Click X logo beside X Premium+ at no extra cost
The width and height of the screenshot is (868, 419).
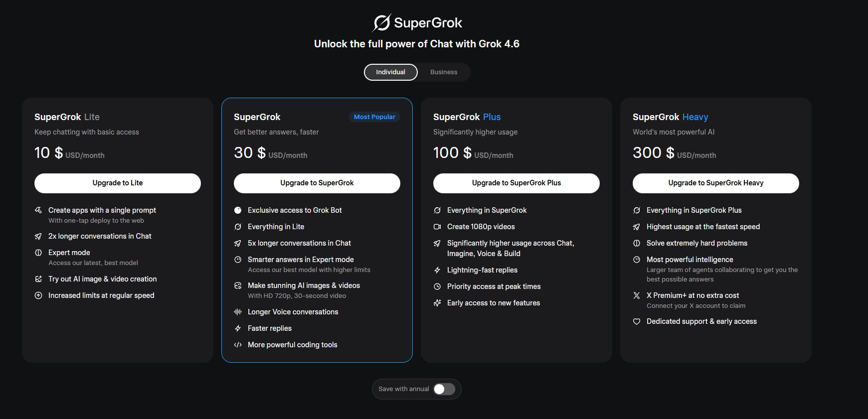[637, 295]
